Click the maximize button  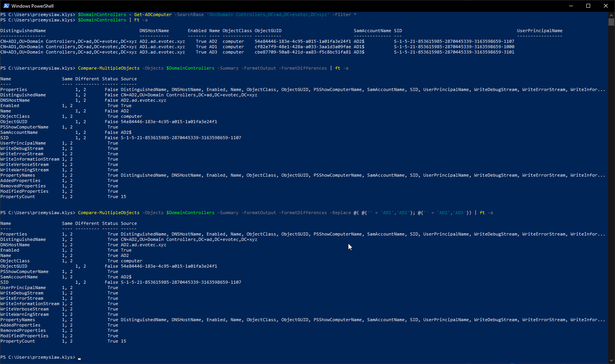588,5
